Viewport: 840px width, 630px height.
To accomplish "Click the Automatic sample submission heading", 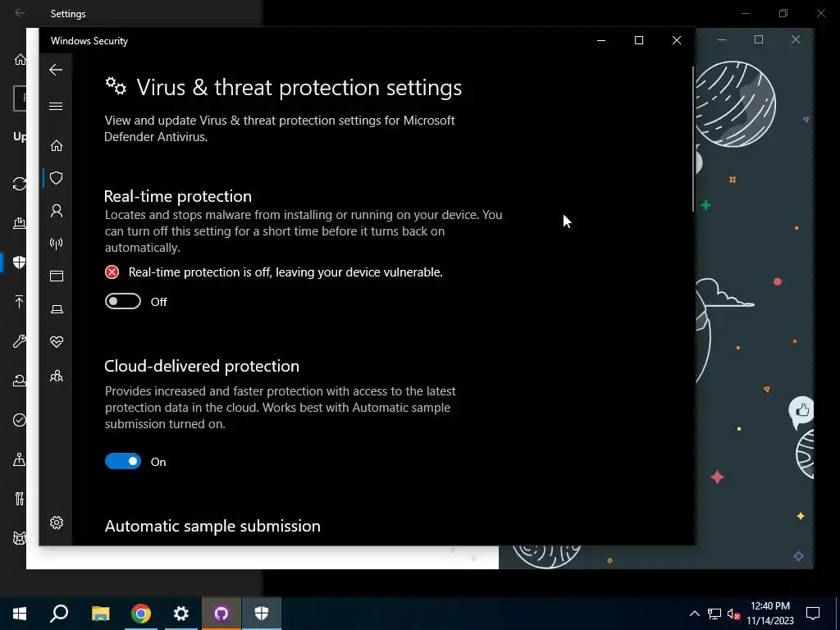I will [212, 526].
